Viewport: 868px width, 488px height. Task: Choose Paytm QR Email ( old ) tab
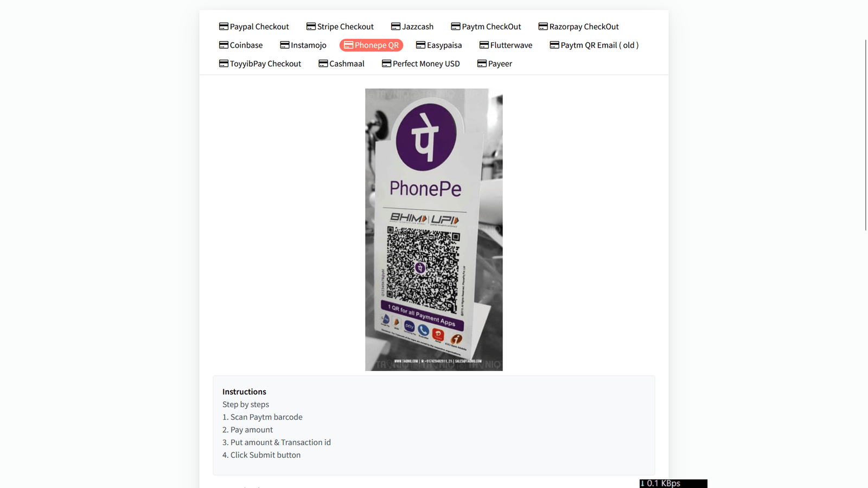coord(594,45)
